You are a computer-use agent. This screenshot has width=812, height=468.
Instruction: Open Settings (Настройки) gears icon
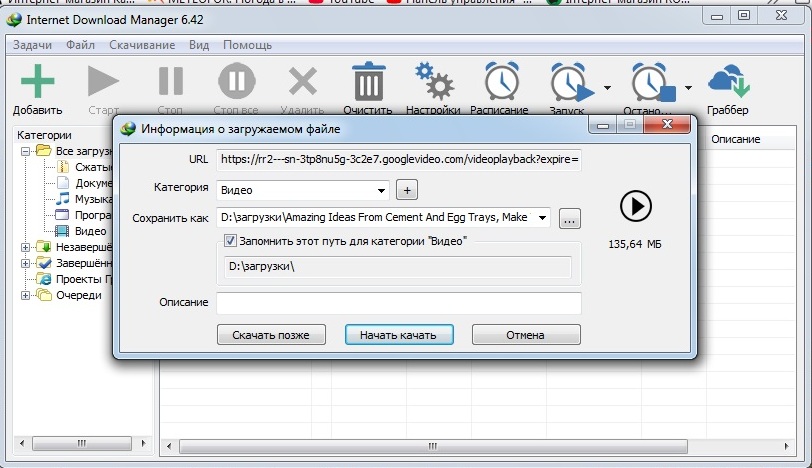pos(434,81)
